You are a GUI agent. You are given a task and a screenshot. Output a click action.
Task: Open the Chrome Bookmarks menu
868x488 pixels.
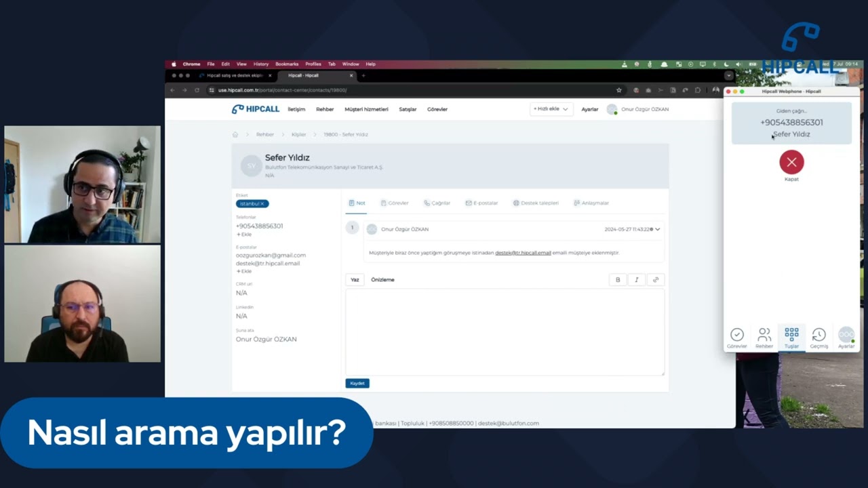[287, 64]
